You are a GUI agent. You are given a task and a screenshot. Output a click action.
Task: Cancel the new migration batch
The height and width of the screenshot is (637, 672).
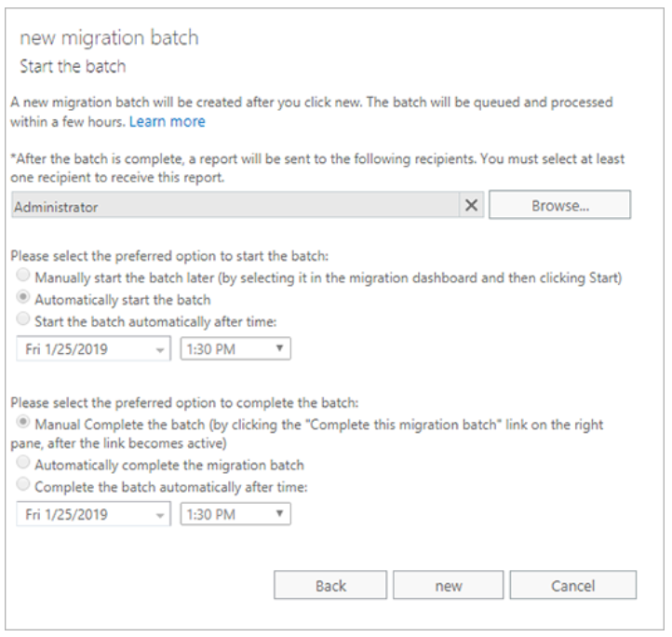(572, 586)
